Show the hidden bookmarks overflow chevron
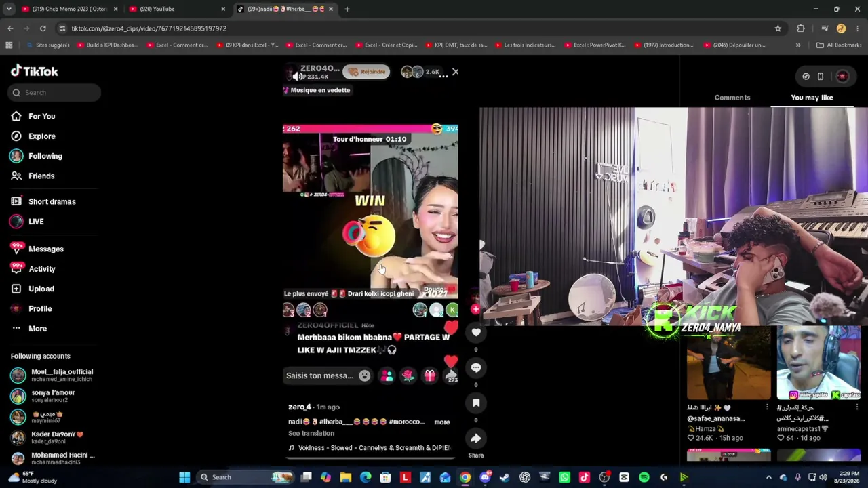This screenshot has width=868, height=488. point(798,45)
